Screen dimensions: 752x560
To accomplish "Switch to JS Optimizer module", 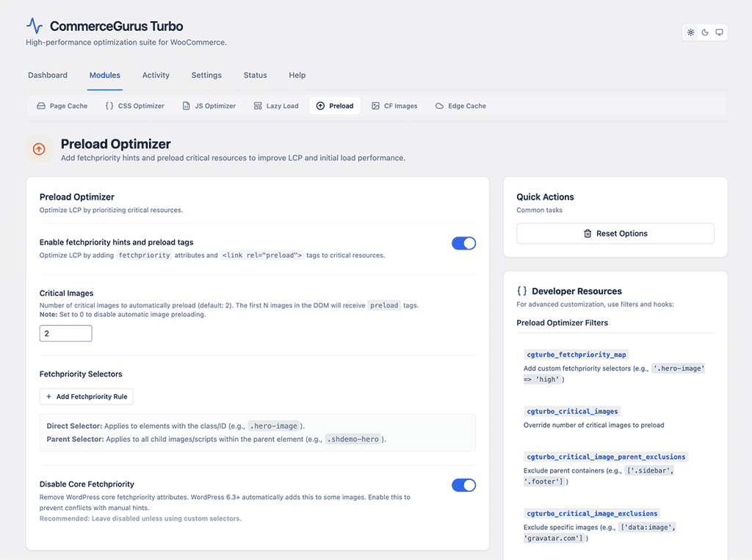I will [209, 106].
